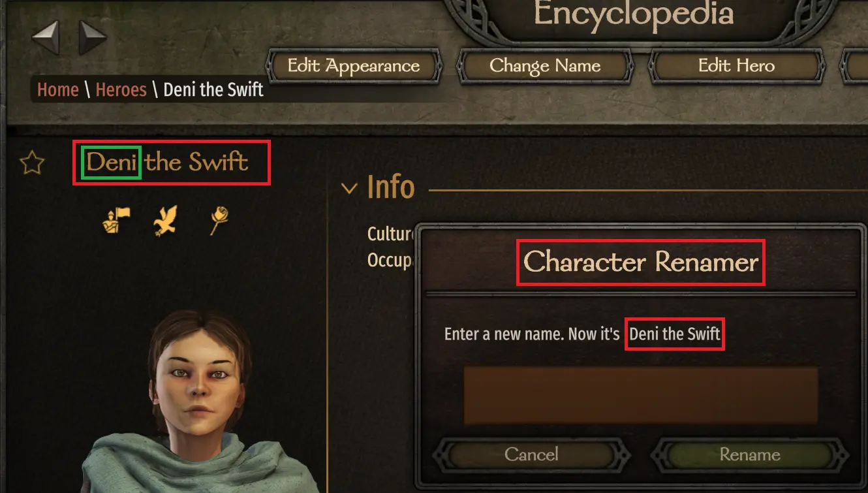
Task: Select Deni the Swift in the breadcrumb
Action: [x=213, y=89]
